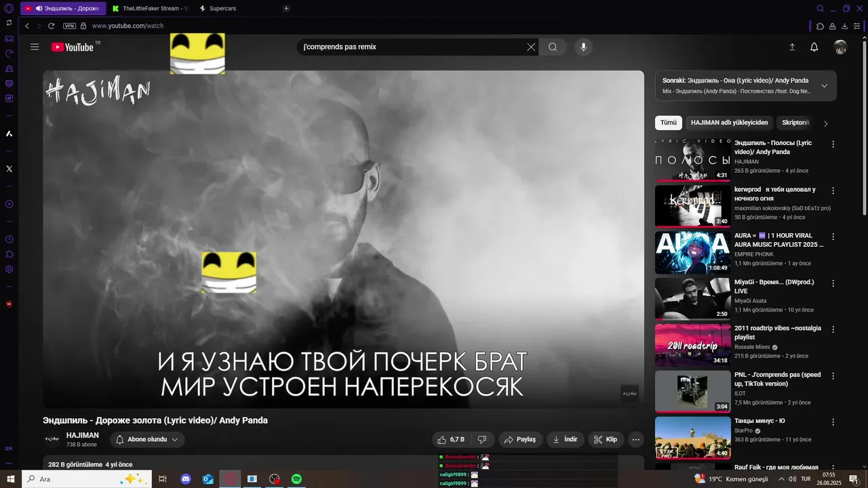This screenshot has height=488, width=868.
Task: Open options for PNL - J'comprends pas video
Action: pyautogui.click(x=833, y=375)
